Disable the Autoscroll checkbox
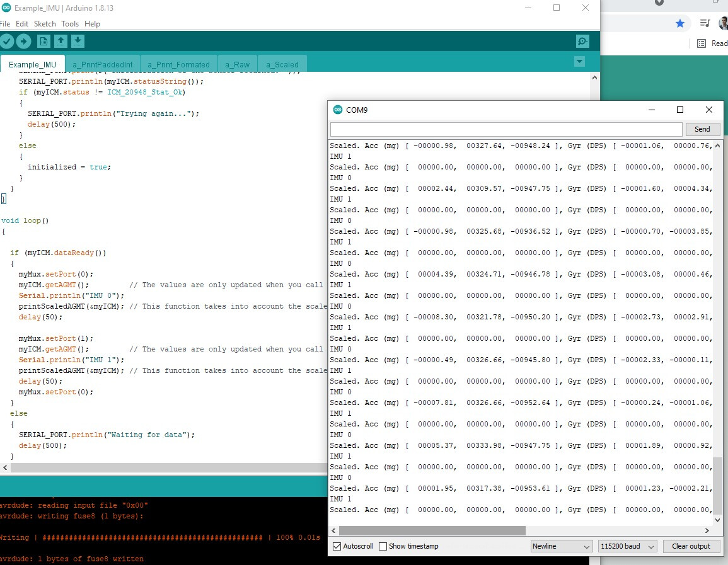The image size is (728, 565). click(x=337, y=546)
